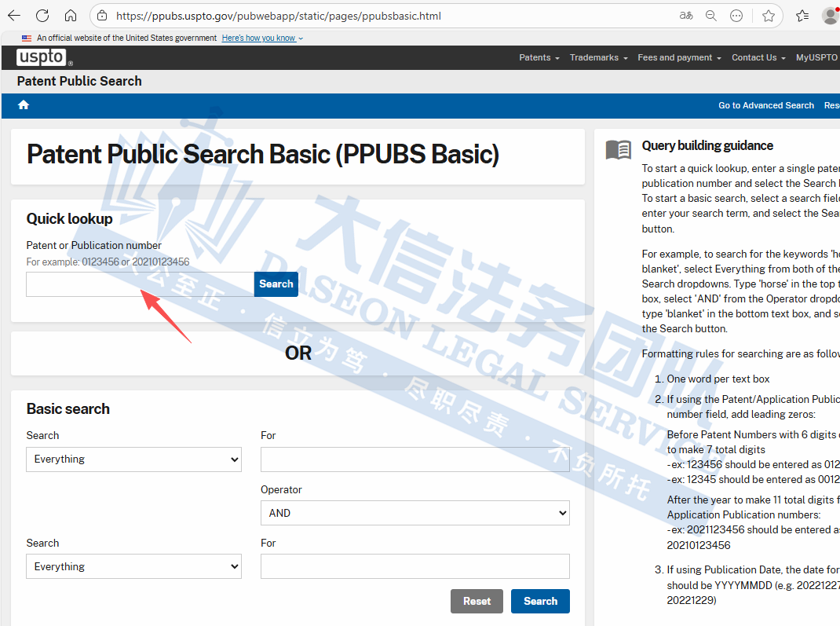Click the Operator label
This screenshot has height=626, width=840.
pos(281,490)
